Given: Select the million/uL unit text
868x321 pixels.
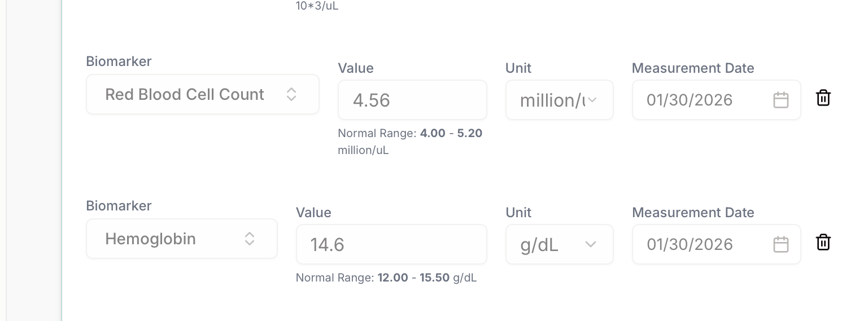Looking at the screenshot, I should click(552, 100).
